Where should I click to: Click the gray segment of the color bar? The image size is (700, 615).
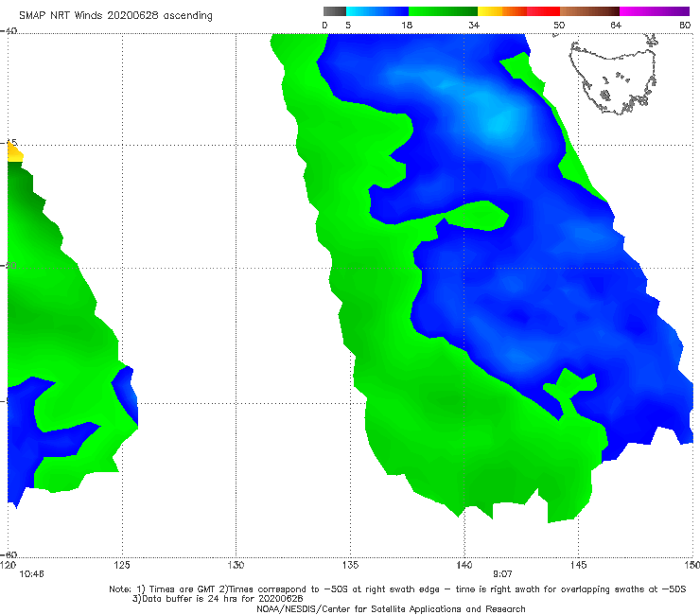pos(335,11)
